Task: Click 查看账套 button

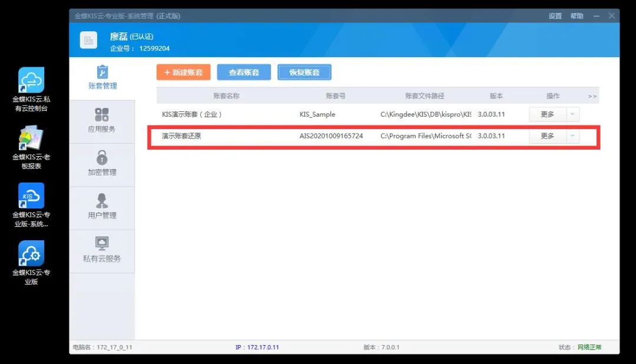Action: [x=244, y=72]
